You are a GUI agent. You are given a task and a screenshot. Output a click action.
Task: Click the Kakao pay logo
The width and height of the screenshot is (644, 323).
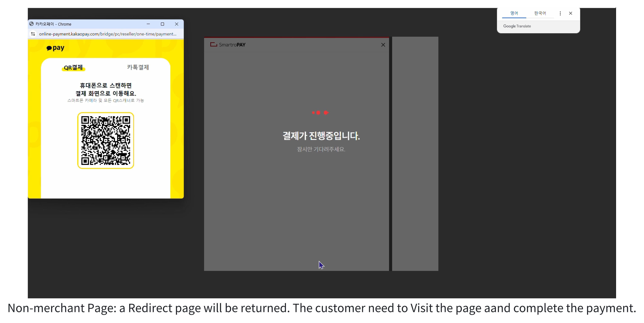coord(55,48)
